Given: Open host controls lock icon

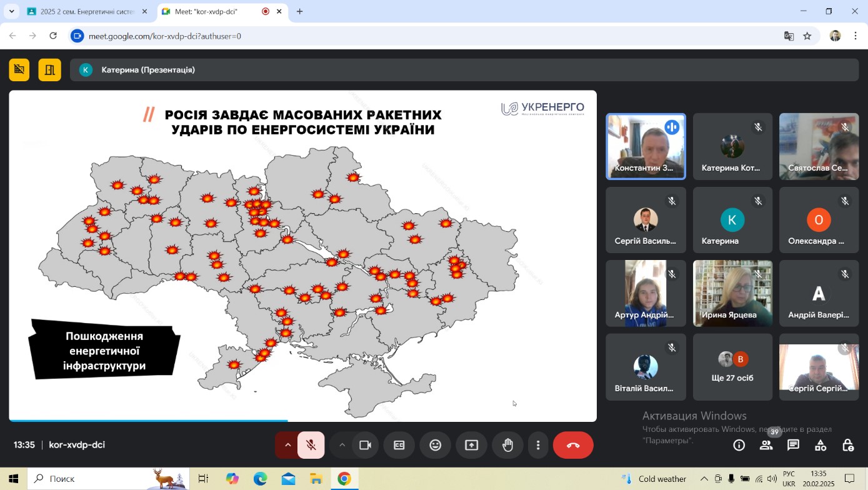Looking at the screenshot, I should [x=847, y=445].
